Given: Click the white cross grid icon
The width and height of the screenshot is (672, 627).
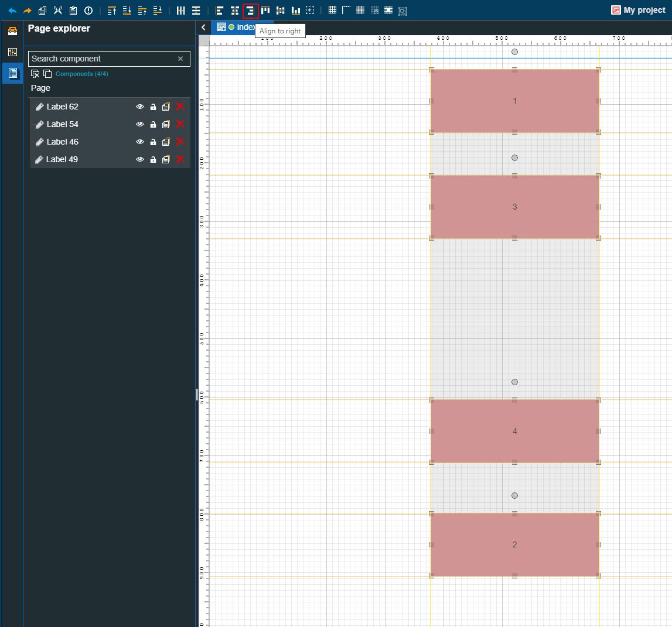Looking at the screenshot, I should [388, 10].
